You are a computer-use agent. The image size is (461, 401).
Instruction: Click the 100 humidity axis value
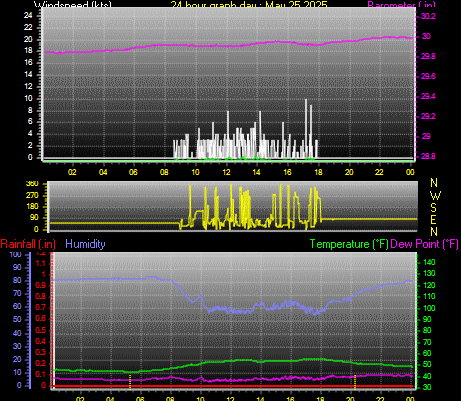[x=15, y=255]
